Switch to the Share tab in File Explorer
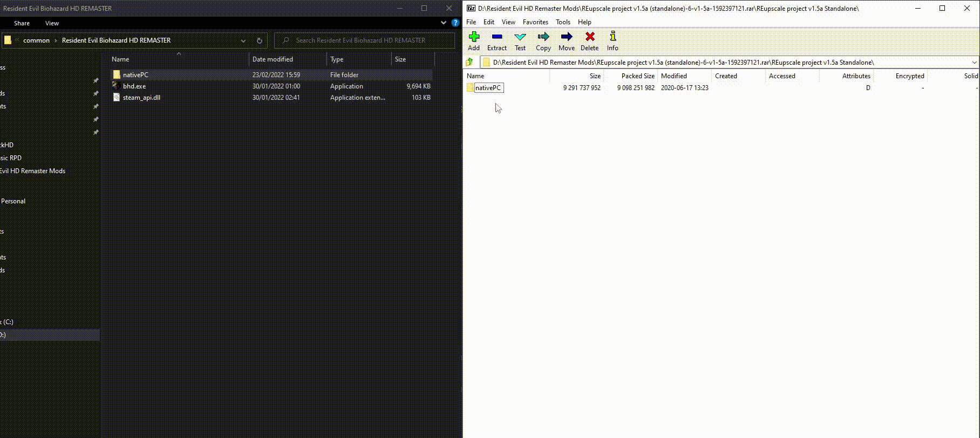This screenshot has width=980, height=438. point(22,23)
